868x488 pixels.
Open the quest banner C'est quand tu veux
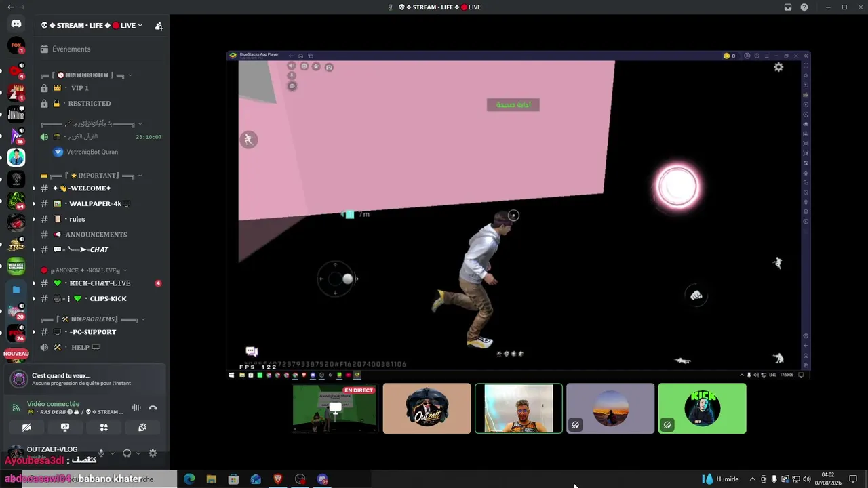tap(85, 379)
